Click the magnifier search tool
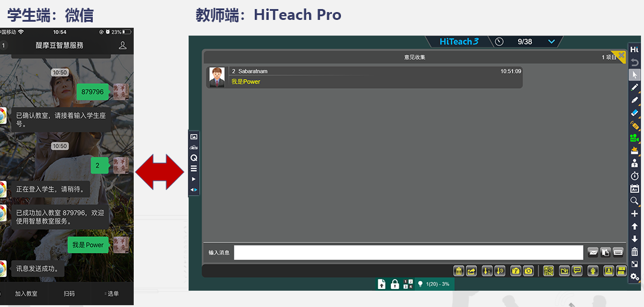 click(634, 201)
